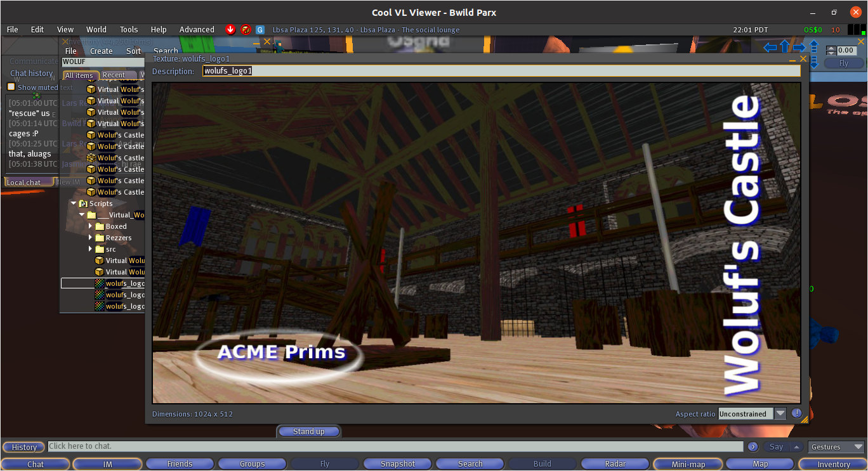868x471 pixels.
Task: Click the inventory search field containing WOLUF
Action: (x=103, y=62)
